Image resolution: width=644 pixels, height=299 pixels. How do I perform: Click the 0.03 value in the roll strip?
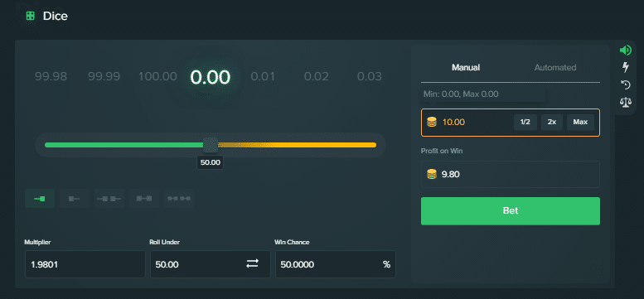coord(369,77)
